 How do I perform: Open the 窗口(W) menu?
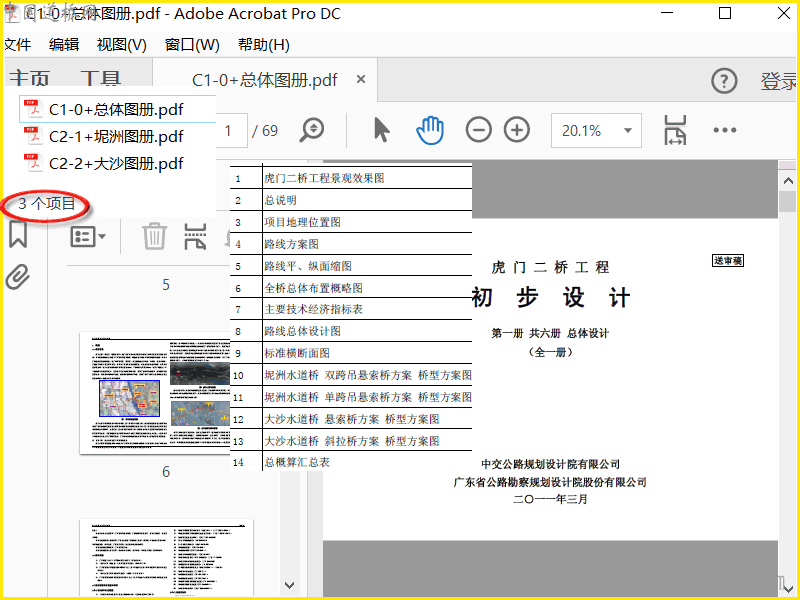pos(192,45)
